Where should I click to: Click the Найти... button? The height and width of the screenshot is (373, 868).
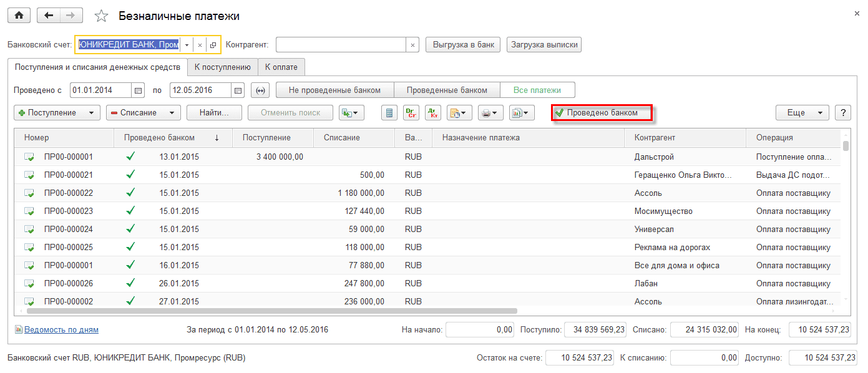tap(214, 113)
